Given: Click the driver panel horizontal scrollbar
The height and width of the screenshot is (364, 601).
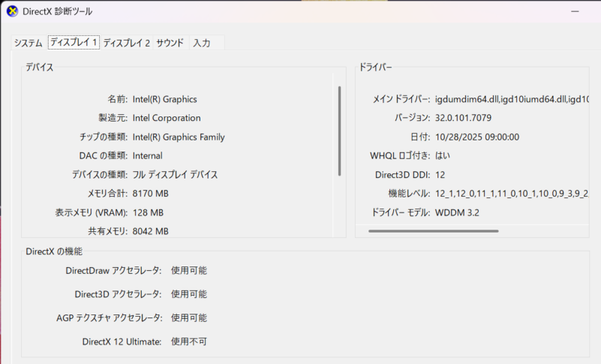Looking at the screenshot, I should tap(434, 231).
